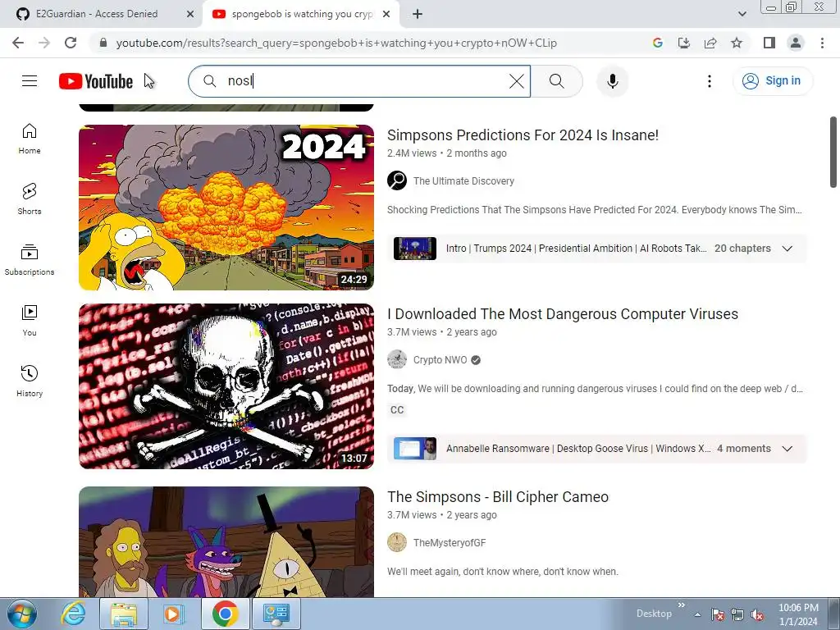This screenshot has height=630, width=840.
Task: Reload the current page
Action: [x=71, y=43]
